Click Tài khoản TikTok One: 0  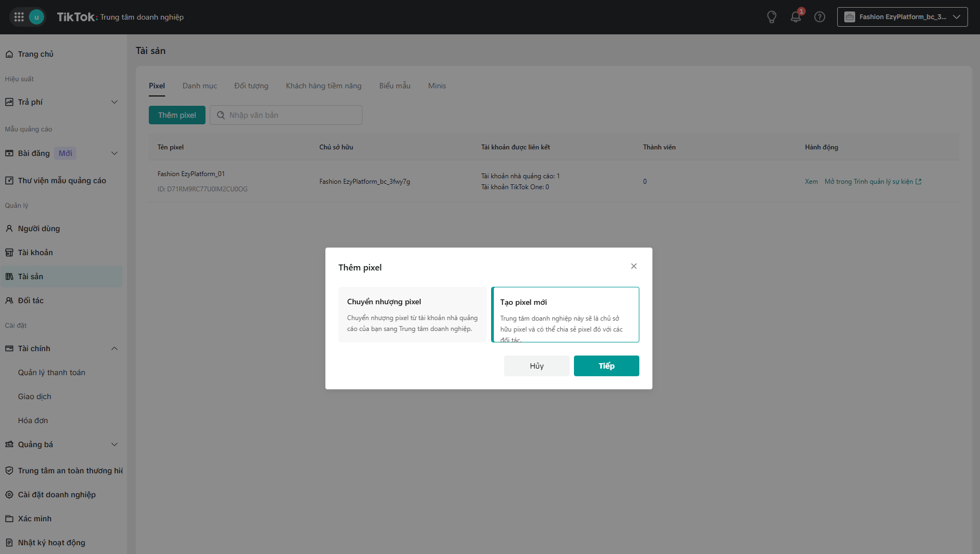pos(515,187)
